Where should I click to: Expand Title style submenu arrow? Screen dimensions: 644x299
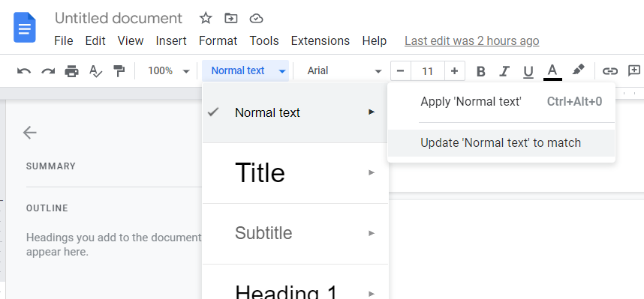pos(372,172)
